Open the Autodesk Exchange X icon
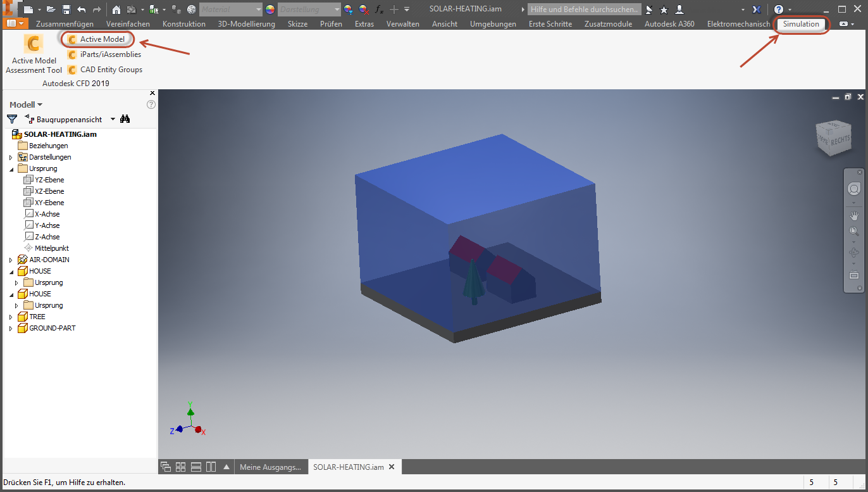 pos(757,9)
